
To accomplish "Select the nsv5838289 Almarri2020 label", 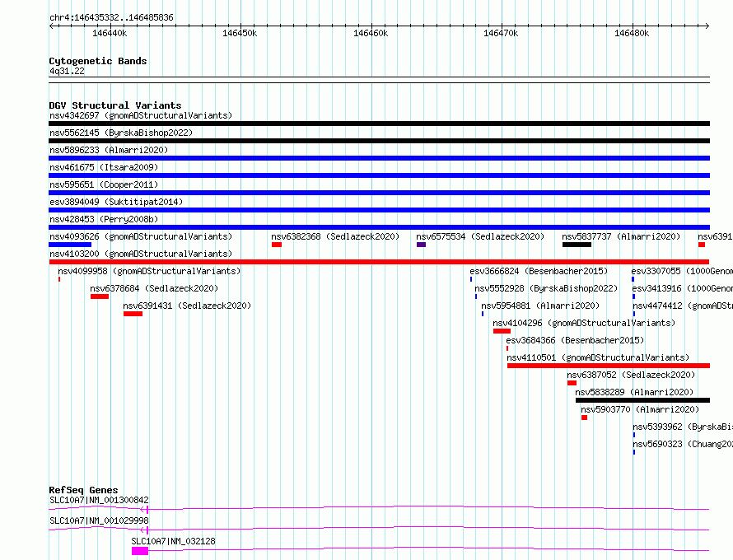I will tap(634, 392).
